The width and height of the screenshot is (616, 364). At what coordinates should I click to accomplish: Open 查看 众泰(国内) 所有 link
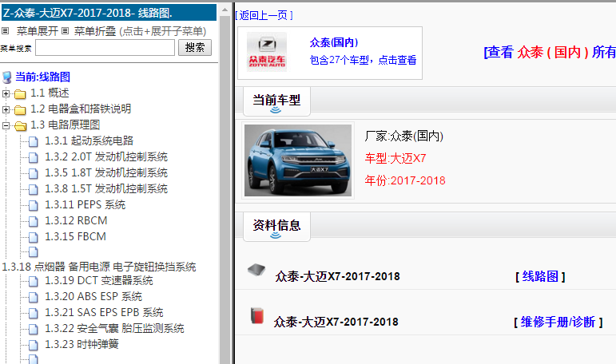tap(550, 52)
